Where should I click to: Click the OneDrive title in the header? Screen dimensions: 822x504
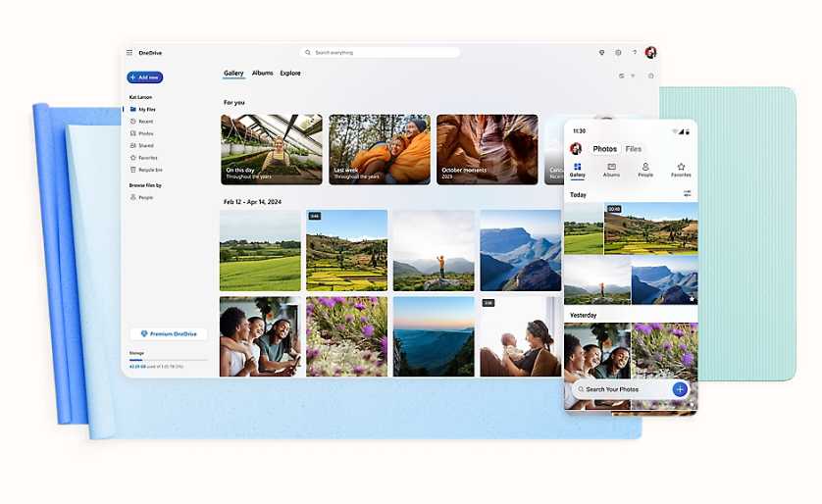(x=150, y=53)
